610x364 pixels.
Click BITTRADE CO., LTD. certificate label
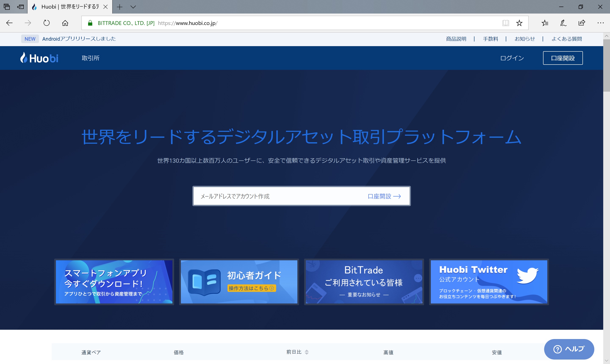click(126, 23)
